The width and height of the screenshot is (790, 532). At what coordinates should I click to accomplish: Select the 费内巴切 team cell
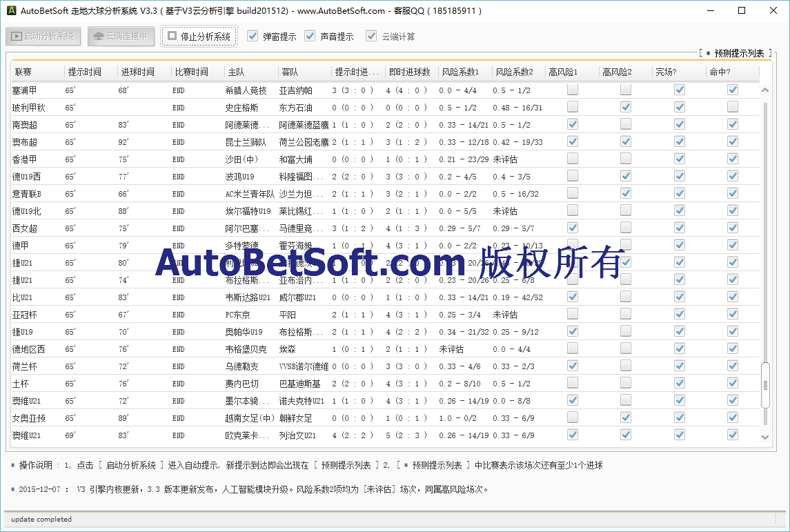242,384
